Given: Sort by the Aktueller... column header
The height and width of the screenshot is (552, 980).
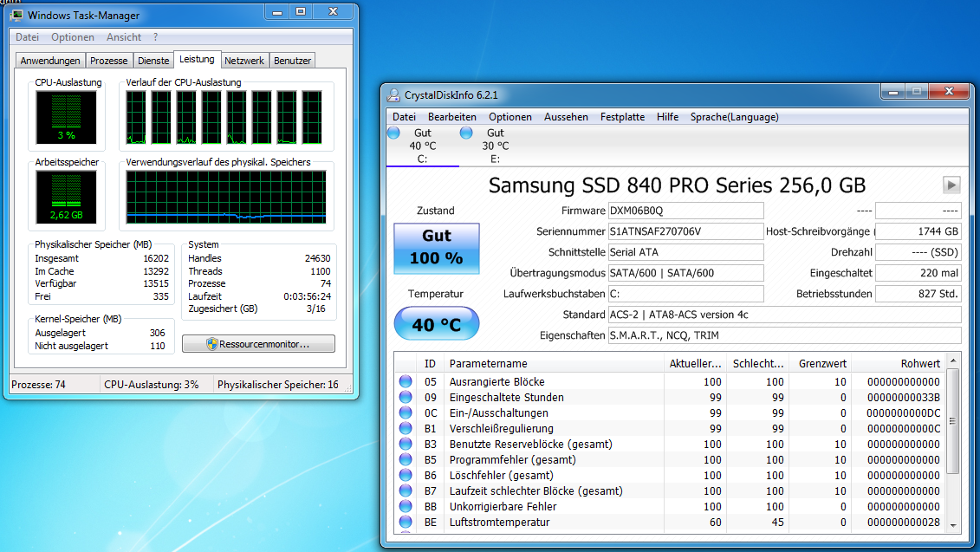Looking at the screenshot, I should 695,363.
